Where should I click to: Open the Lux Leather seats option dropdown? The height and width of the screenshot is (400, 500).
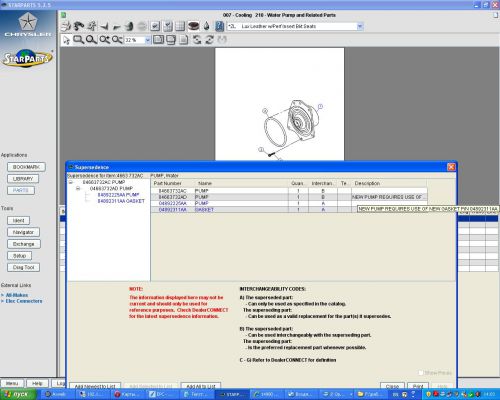coord(360,26)
